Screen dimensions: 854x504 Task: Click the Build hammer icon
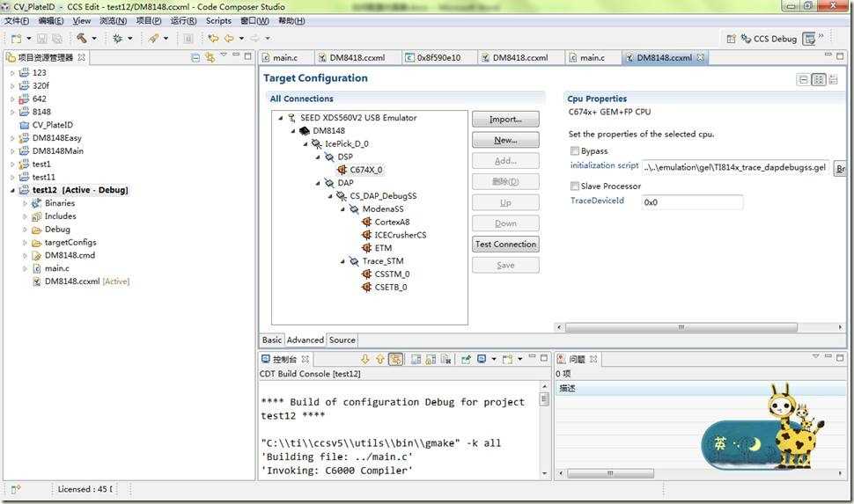pyautogui.click(x=81, y=38)
